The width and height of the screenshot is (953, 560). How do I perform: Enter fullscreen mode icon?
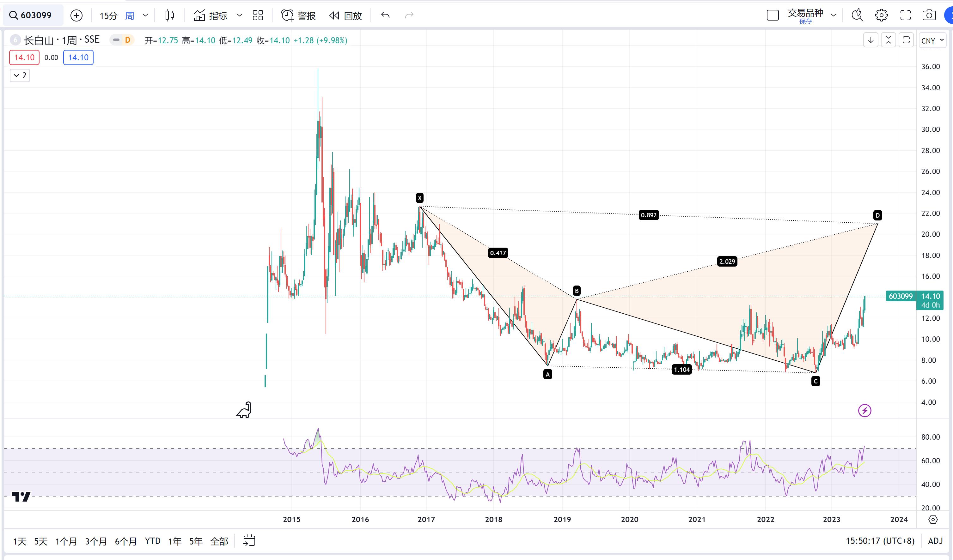905,15
